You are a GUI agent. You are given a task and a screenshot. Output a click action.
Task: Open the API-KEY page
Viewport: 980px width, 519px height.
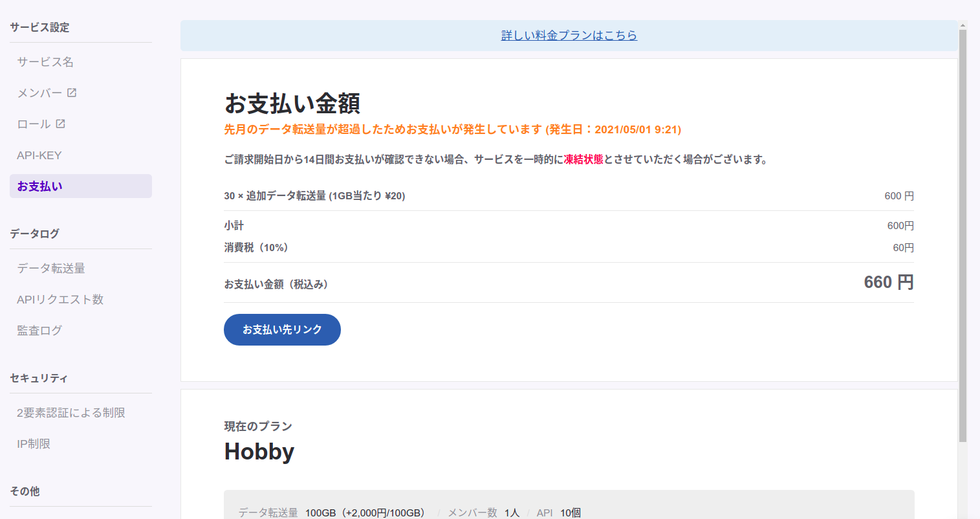tap(39, 155)
